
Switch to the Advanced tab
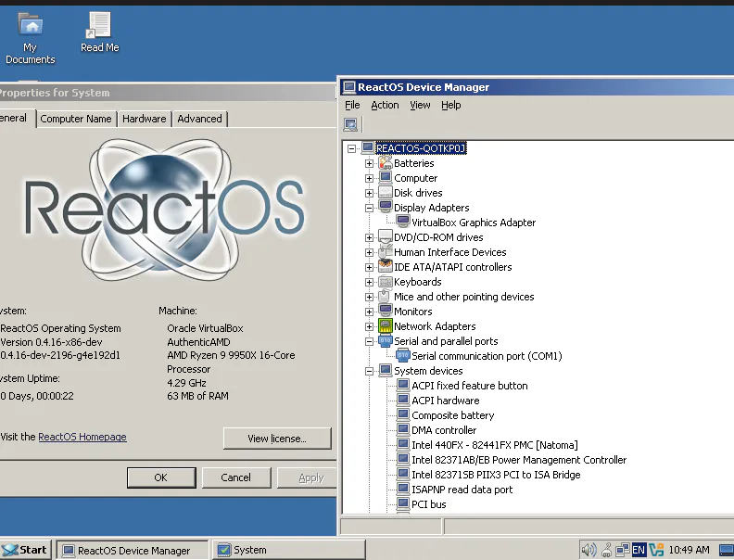pyautogui.click(x=199, y=119)
